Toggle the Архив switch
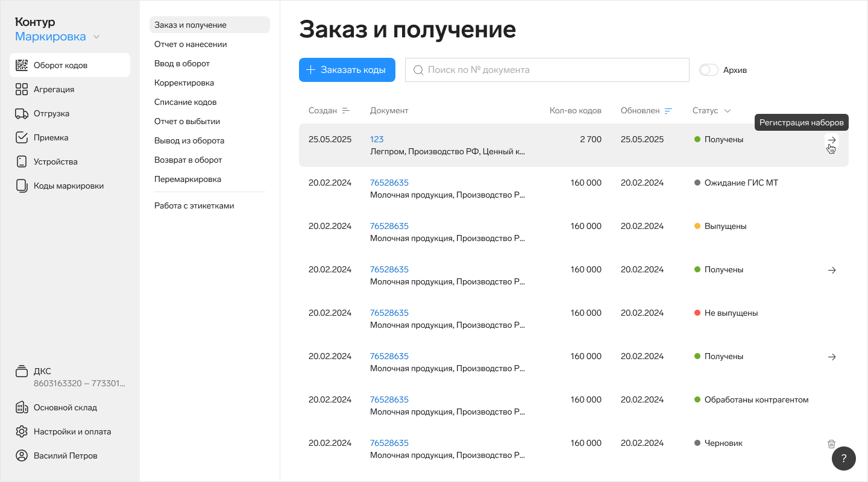This screenshot has width=868, height=482. [x=709, y=70]
